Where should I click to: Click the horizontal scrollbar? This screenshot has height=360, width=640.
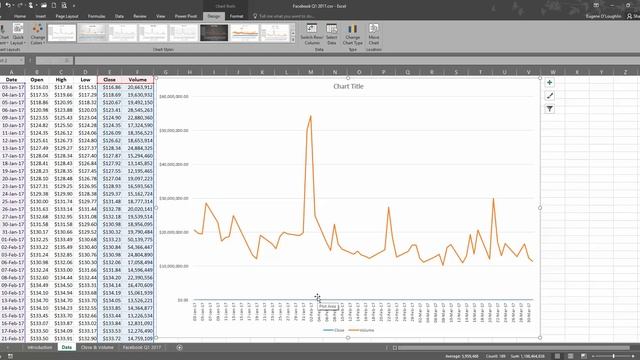click(x=513, y=348)
